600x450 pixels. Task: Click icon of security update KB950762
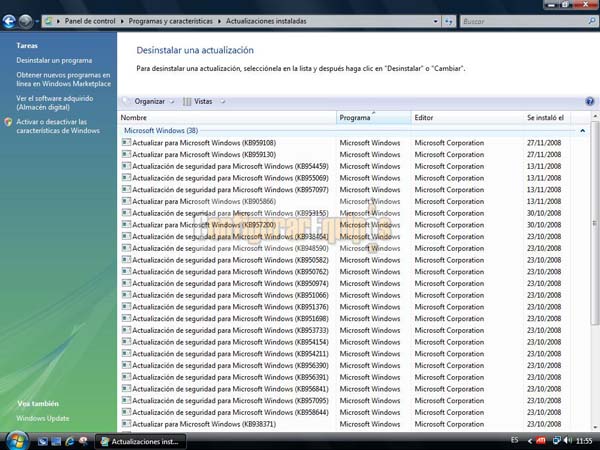pyautogui.click(x=126, y=271)
